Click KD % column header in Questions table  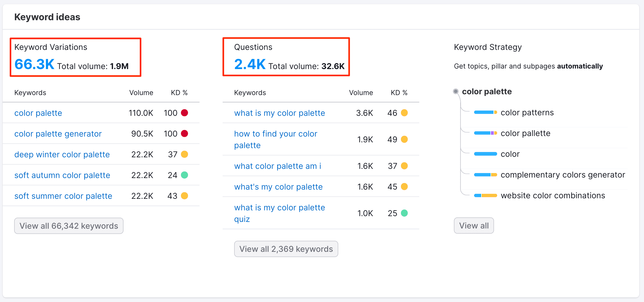coord(399,93)
